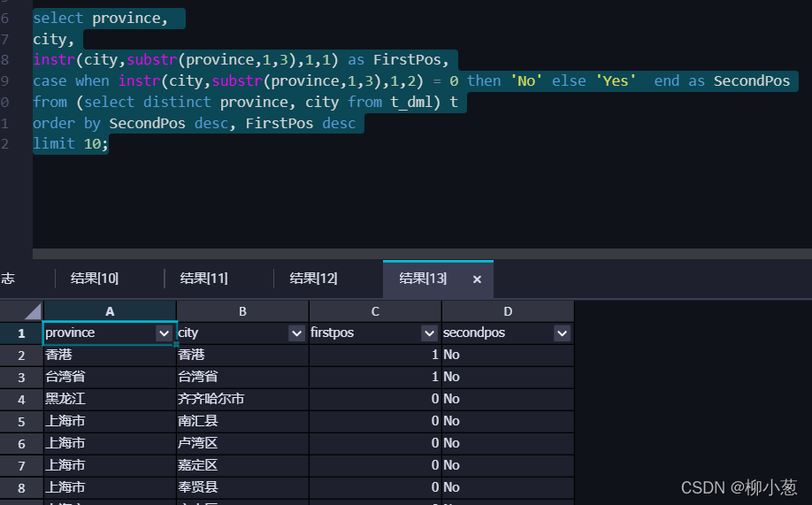Click province cell 香港 in row 2
This screenshot has width=812, height=505.
click(x=110, y=355)
